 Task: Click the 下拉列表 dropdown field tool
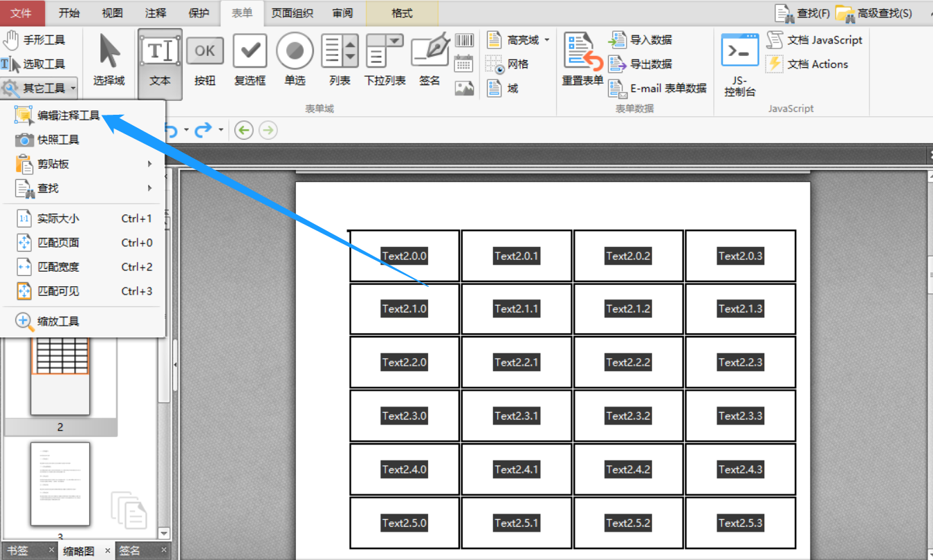(x=385, y=61)
